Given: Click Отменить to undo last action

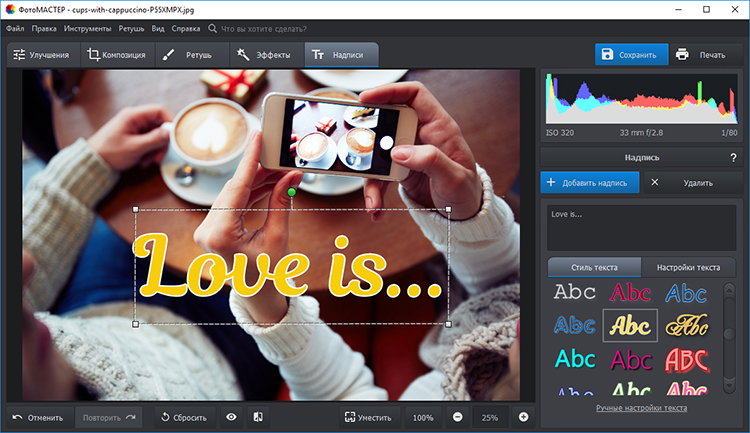Looking at the screenshot, I should (x=39, y=417).
